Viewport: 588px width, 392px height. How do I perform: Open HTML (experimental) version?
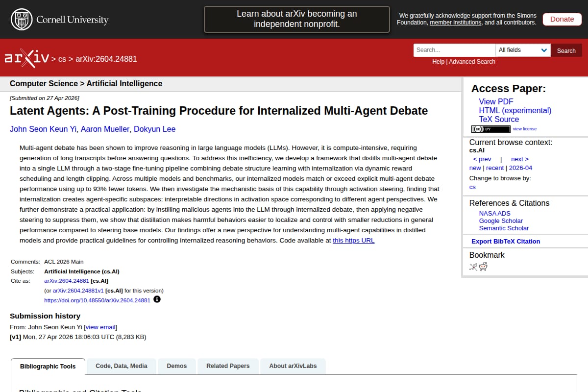pyautogui.click(x=515, y=110)
